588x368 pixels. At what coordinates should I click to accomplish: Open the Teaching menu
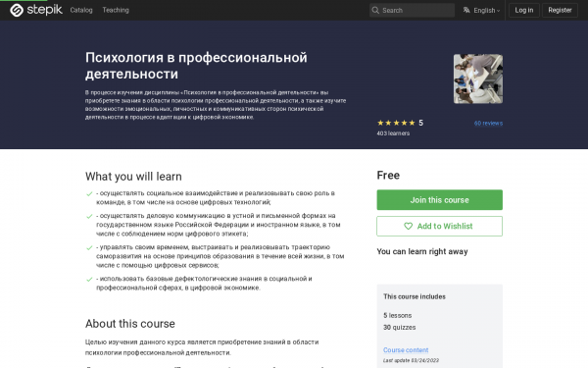pyautogui.click(x=116, y=10)
